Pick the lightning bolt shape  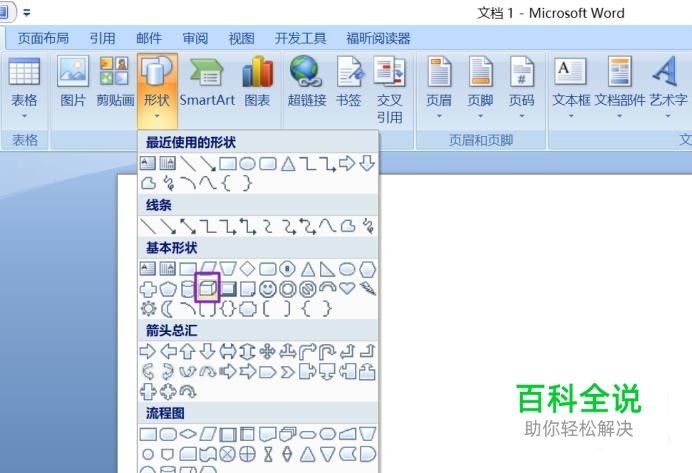click(368, 289)
